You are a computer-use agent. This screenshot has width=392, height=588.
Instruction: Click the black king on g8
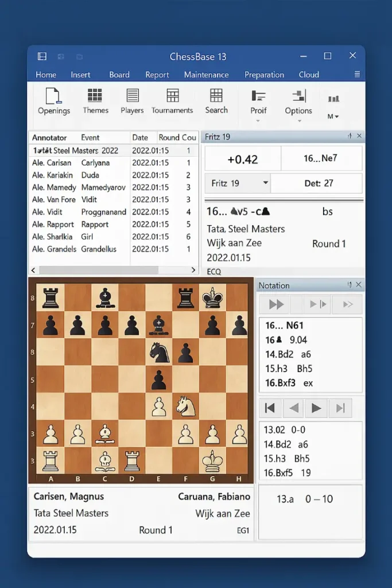pyautogui.click(x=212, y=298)
